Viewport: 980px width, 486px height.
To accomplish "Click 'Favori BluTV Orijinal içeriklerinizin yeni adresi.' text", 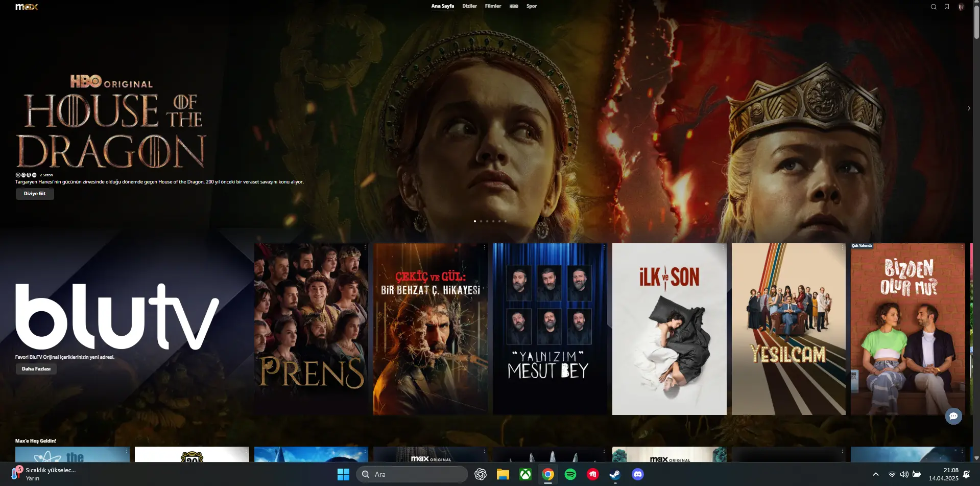I will (x=65, y=357).
